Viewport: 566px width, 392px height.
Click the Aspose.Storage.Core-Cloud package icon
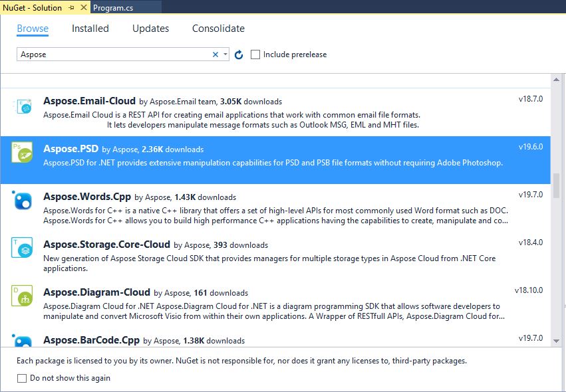(22, 247)
